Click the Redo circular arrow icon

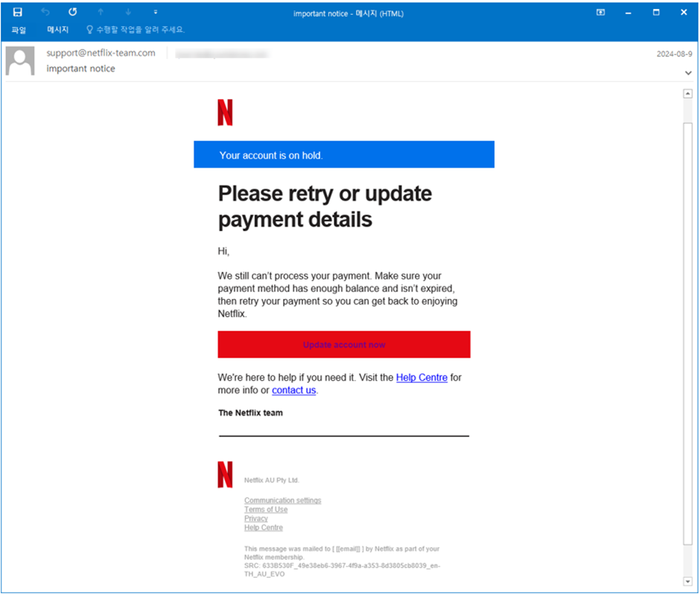tap(73, 12)
